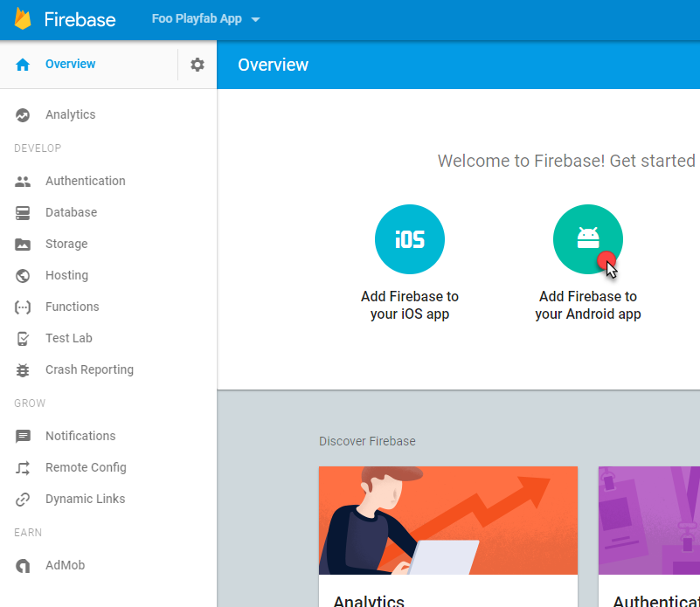Click the Crash Reporting bug icon
The image size is (700, 607).
point(23,370)
